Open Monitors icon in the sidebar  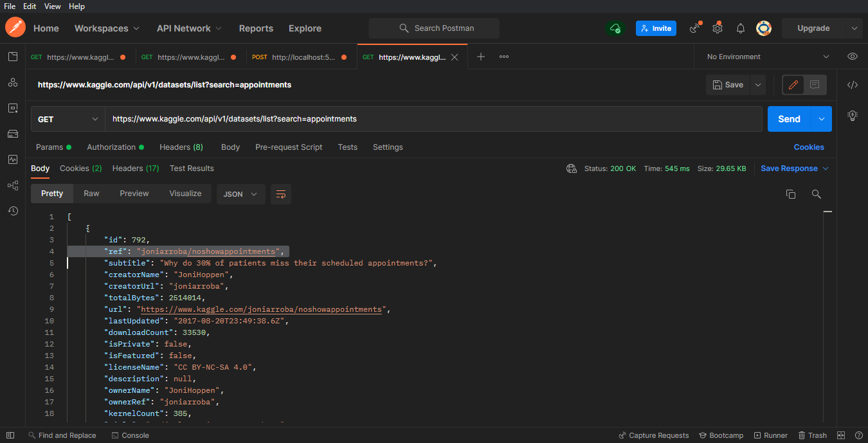click(x=13, y=159)
